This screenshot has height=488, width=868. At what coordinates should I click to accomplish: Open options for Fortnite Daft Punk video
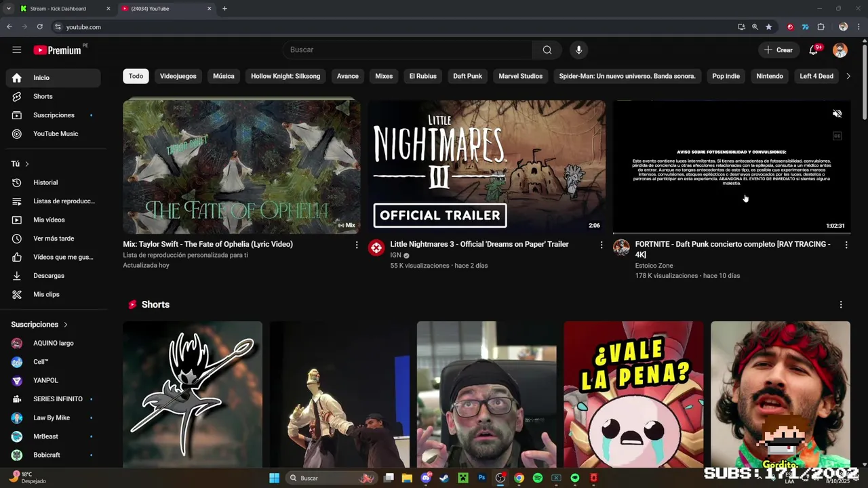coord(846,245)
